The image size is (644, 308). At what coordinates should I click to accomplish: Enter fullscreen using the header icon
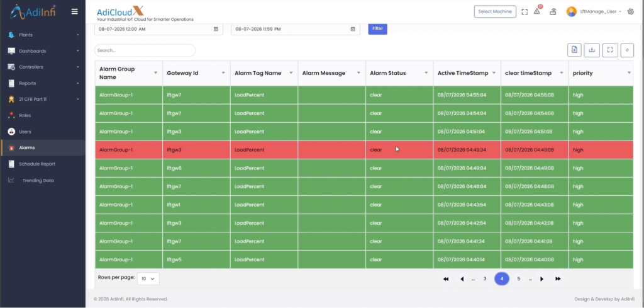point(525,11)
